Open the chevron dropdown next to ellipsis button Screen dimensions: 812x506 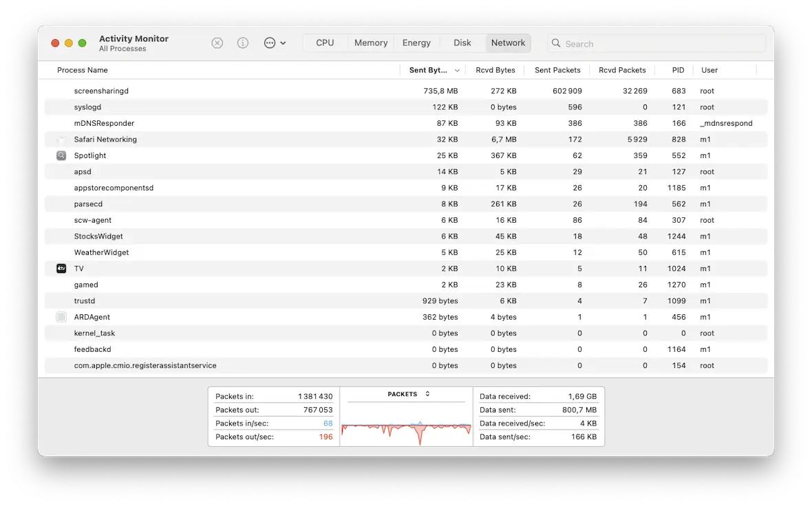284,43
